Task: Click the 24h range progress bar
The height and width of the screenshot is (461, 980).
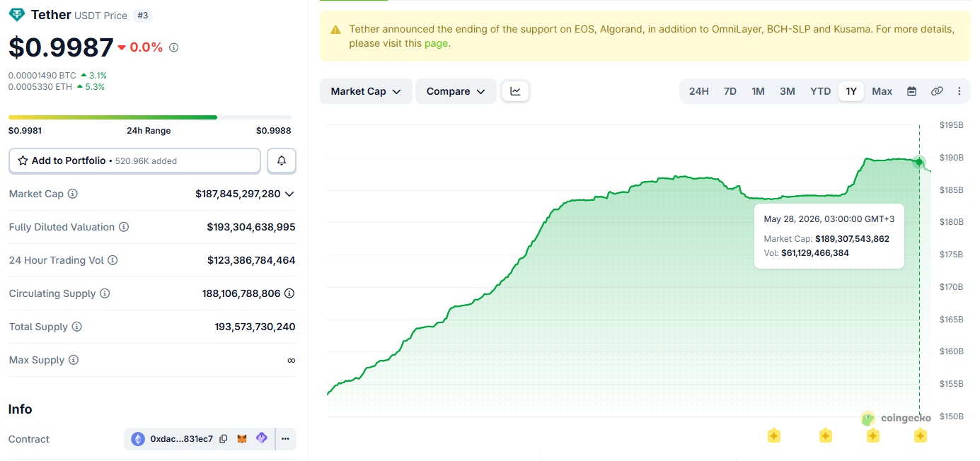Action: (150, 117)
